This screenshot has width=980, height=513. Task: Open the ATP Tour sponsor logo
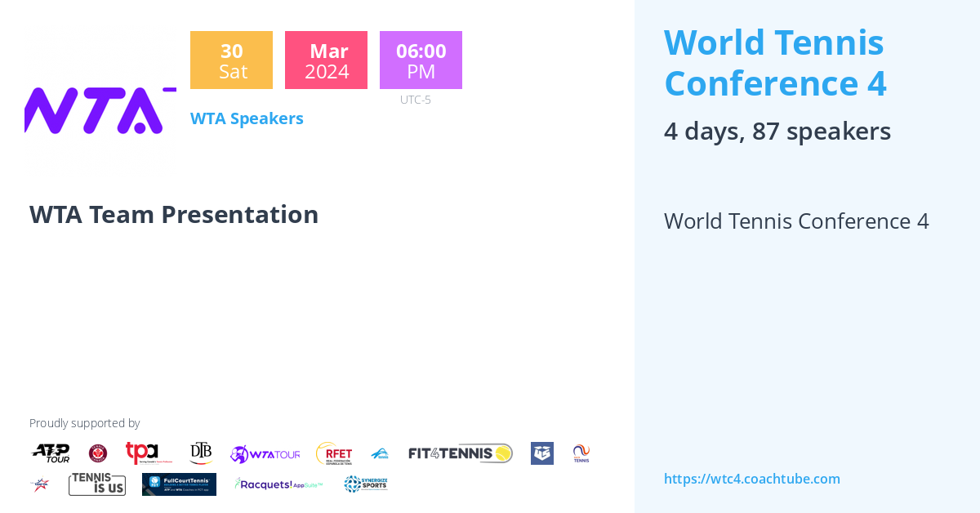(x=51, y=453)
